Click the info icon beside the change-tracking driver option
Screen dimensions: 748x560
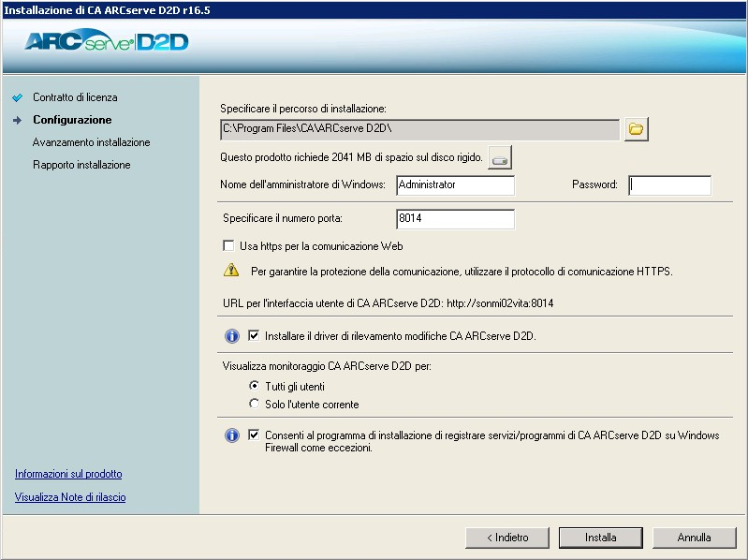232,336
